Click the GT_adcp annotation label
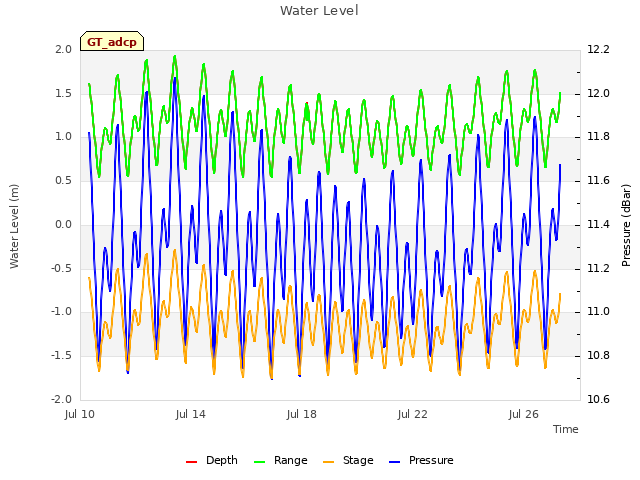This screenshot has width=640, height=480. point(112,41)
